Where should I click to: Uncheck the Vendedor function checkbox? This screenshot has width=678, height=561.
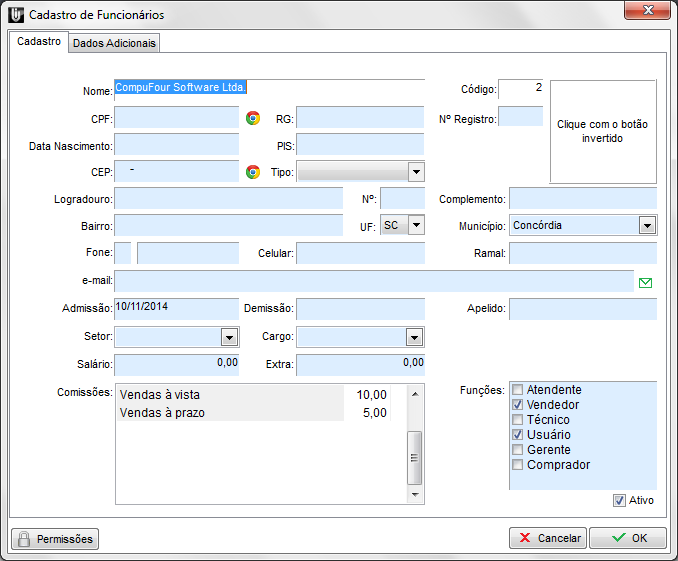(x=517, y=405)
